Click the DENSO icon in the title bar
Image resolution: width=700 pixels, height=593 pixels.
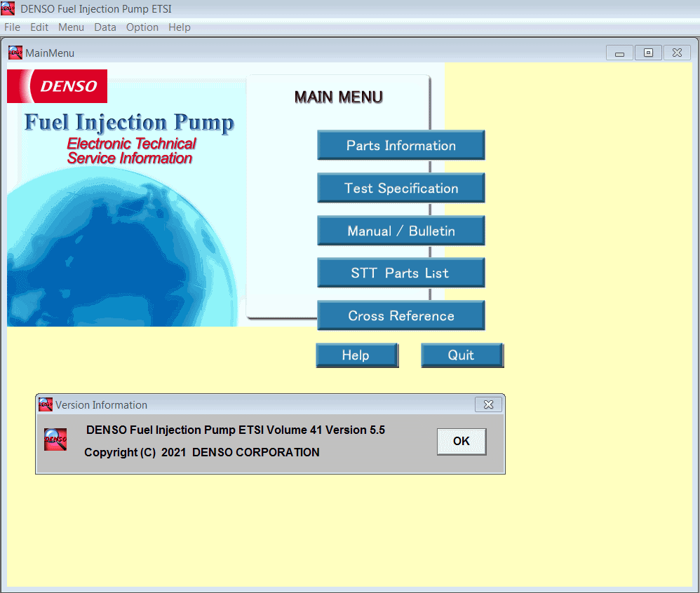point(8,8)
